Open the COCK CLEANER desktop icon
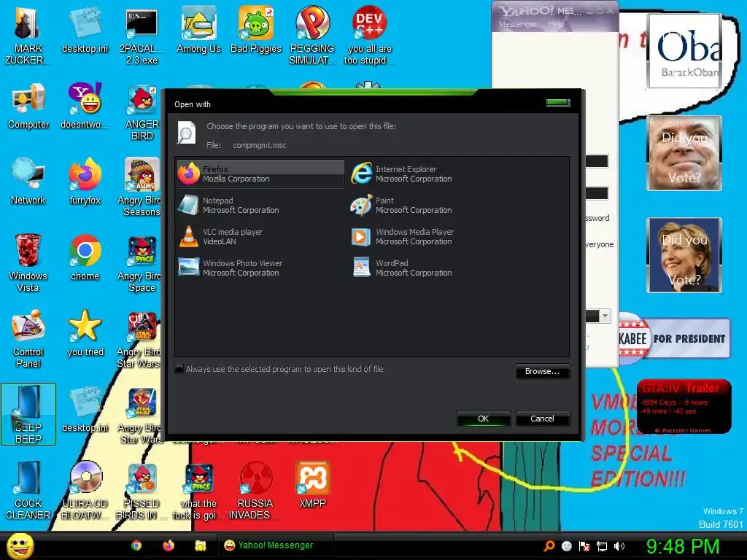This screenshot has width=747, height=560. tap(28, 490)
